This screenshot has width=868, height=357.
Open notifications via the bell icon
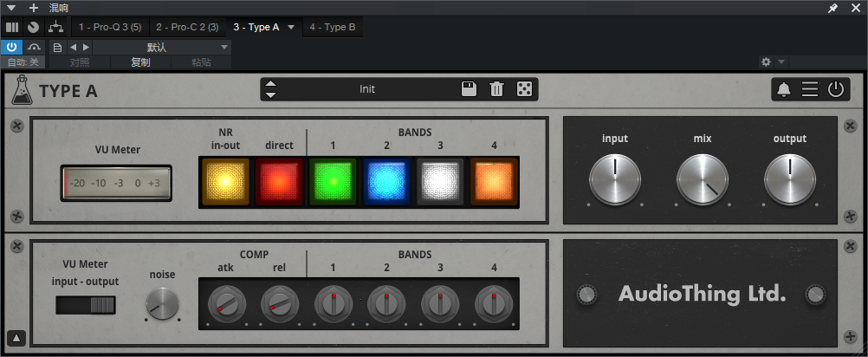click(x=783, y=89)
